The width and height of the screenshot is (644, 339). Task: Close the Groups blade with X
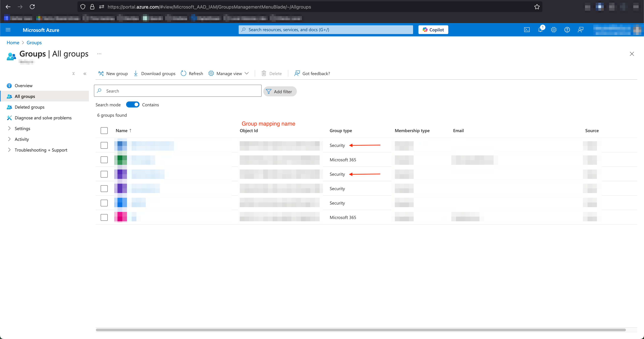(x=632, y=54)
